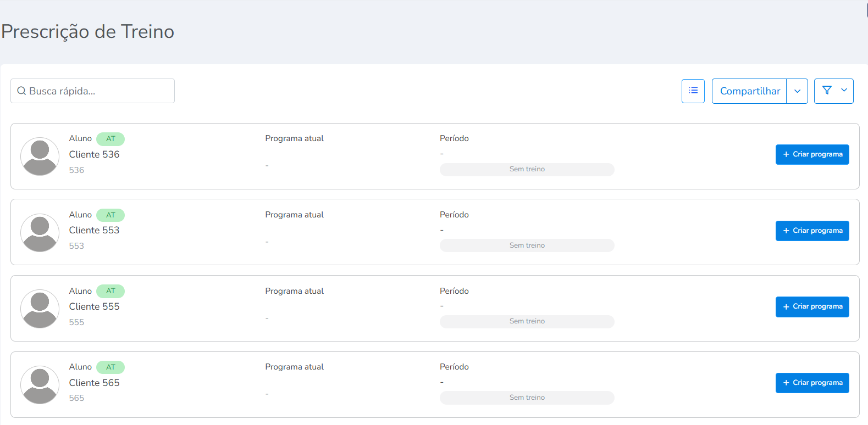Click the avatar of Cliente 555

point(40,309)
